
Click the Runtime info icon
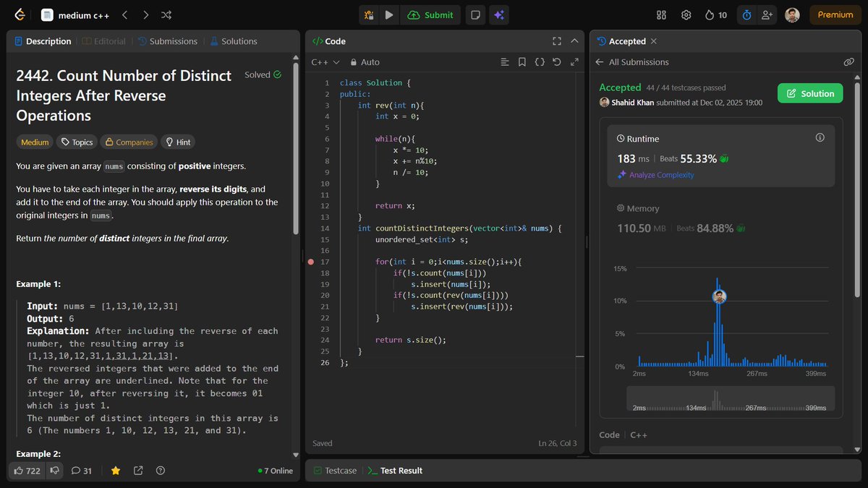820,137
